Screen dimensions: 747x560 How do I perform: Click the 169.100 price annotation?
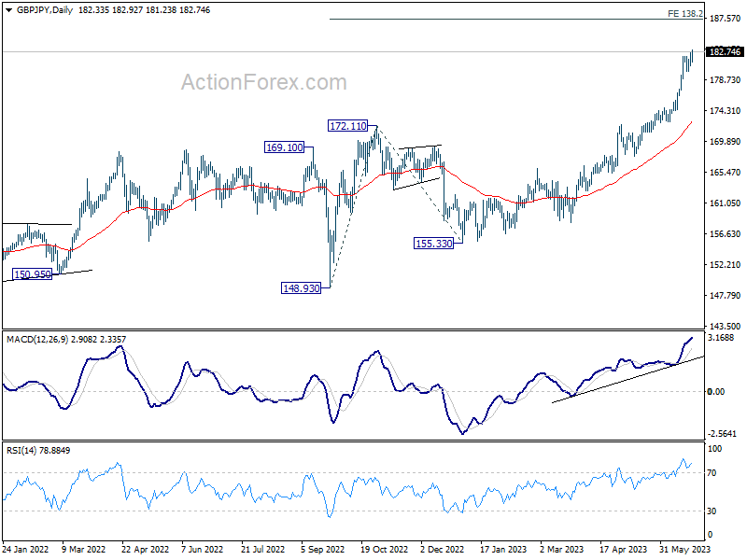point(284,147)
